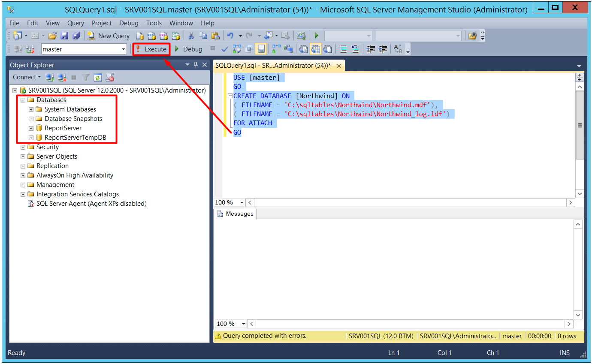Click Object Explorer refresh icon
592x364 pixels.
[98, 77]
